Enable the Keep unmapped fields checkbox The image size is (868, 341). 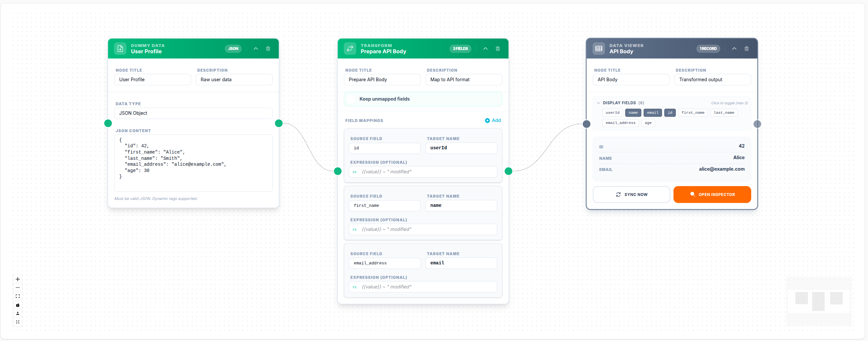(352, 99)
